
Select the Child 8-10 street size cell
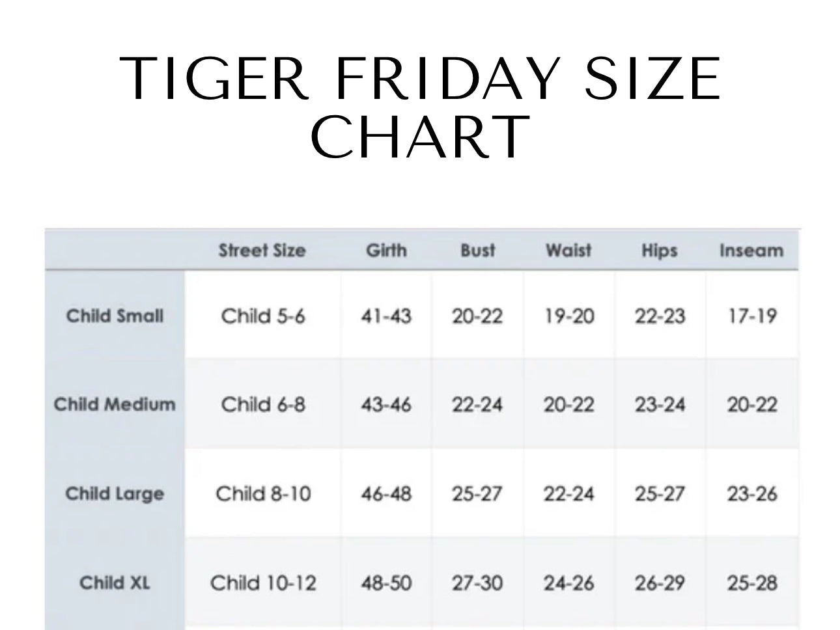pyautogui.click(x=263, y=493)
